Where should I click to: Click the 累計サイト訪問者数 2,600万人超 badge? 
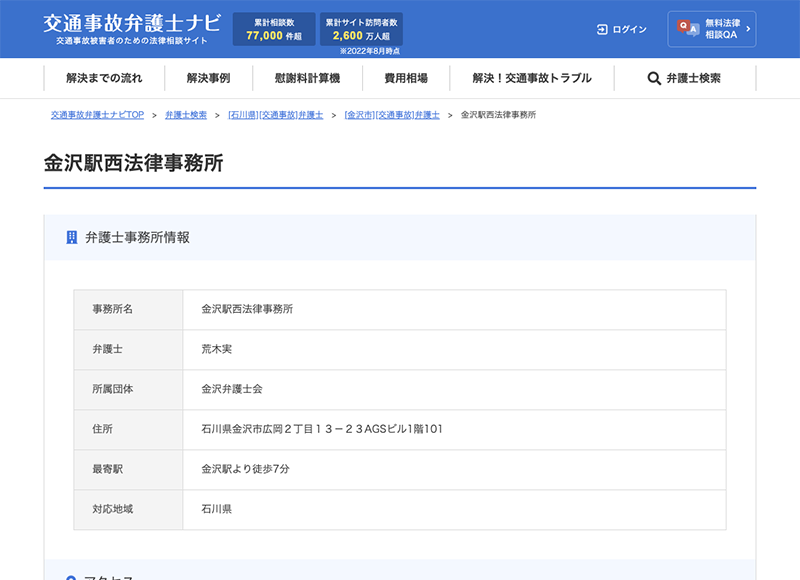tap(361, 29)
